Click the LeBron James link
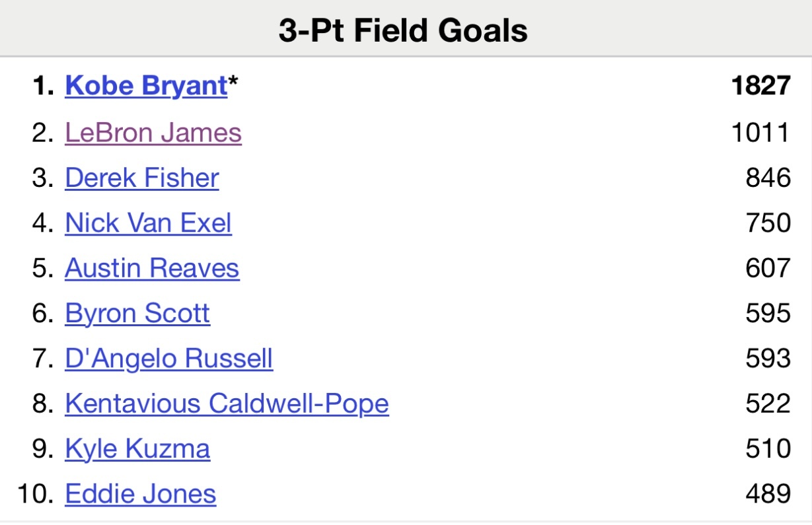Image resolution: width=812 pixels, height=525 pixels. 153,133
